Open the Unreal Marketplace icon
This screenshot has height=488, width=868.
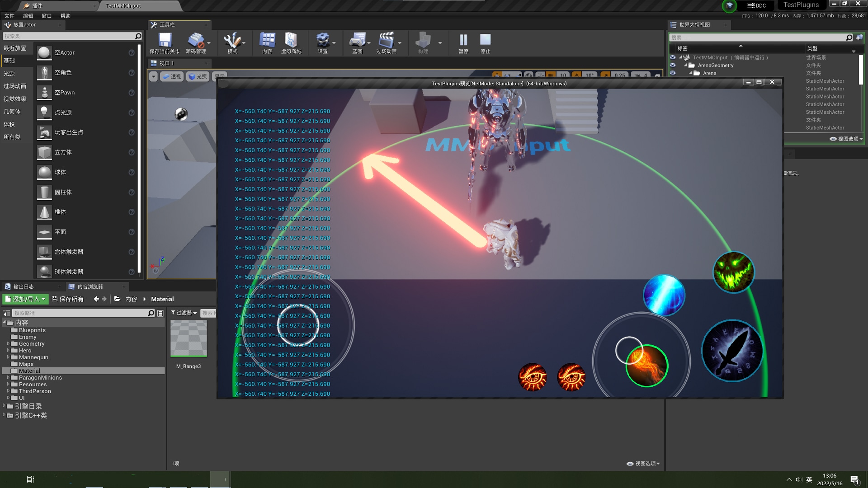(x=291, y=41)
